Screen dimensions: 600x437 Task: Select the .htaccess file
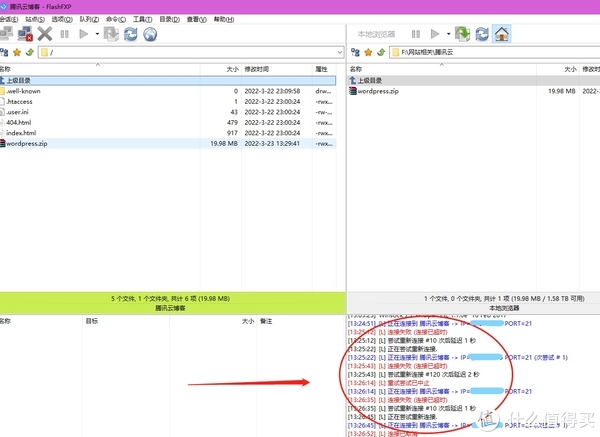168,101
